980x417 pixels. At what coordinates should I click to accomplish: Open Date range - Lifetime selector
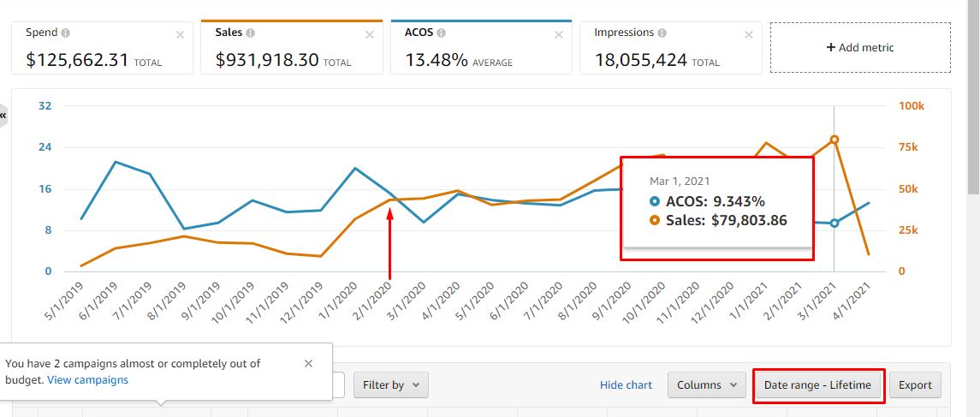click(x=817, y=385)
